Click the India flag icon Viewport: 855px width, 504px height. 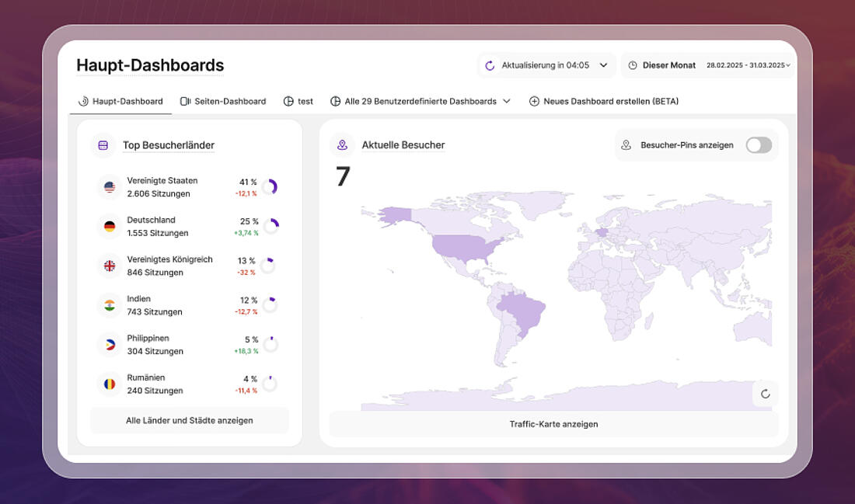tap(110, 305)
